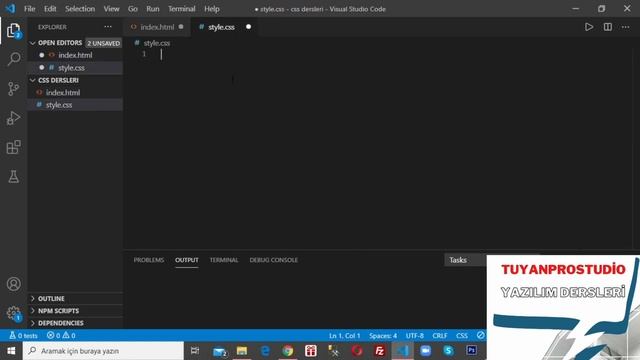The height and width of the screenshot is (360, 640).
Task: Select index.html in Open Editors list
Action: click(x=75, y=55)
